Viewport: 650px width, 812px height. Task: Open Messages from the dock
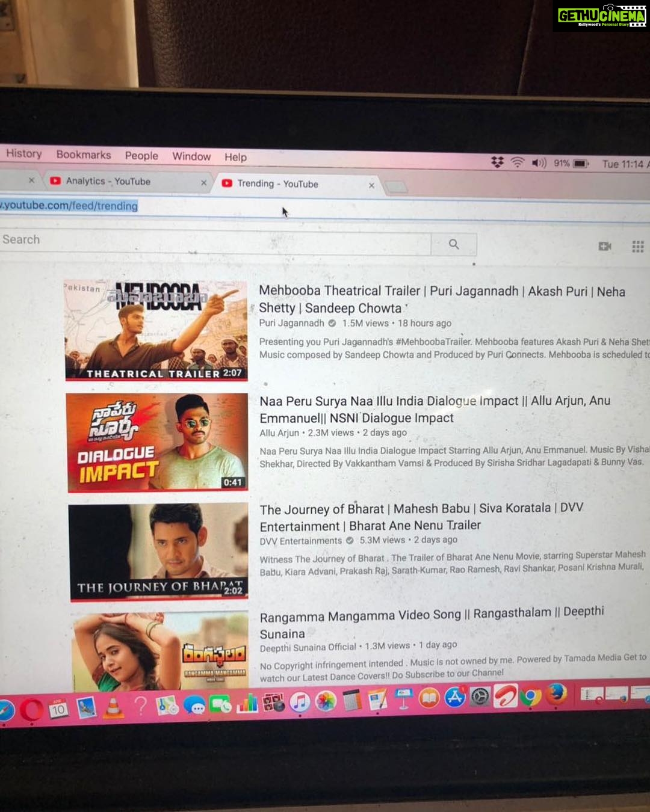(194, 704)
